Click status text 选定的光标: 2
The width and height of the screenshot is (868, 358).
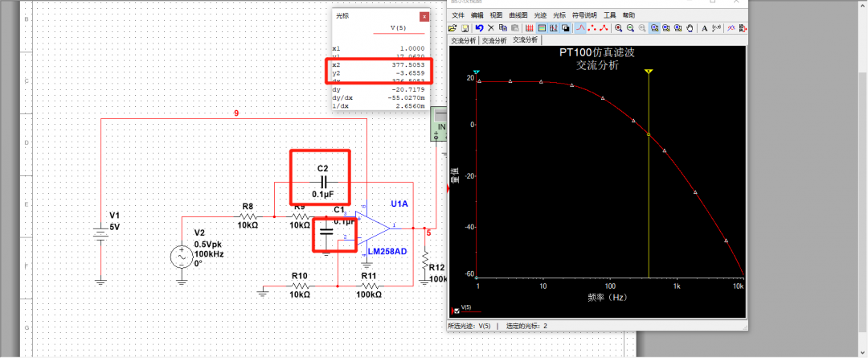526,326
